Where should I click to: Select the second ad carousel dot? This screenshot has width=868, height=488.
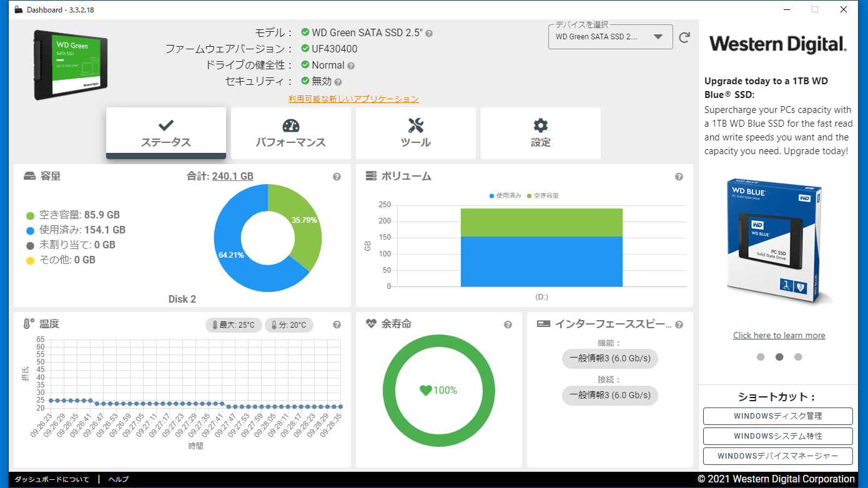(x=779, y=357)
